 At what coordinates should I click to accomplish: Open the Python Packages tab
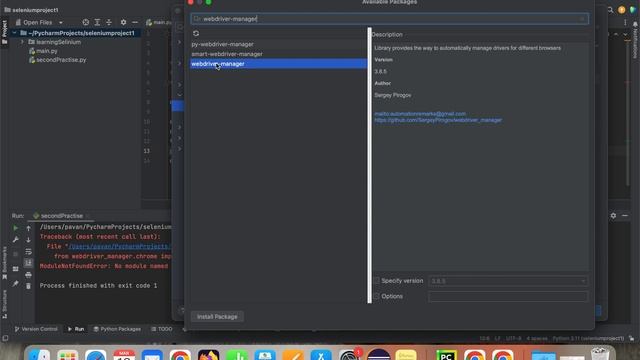117,329
